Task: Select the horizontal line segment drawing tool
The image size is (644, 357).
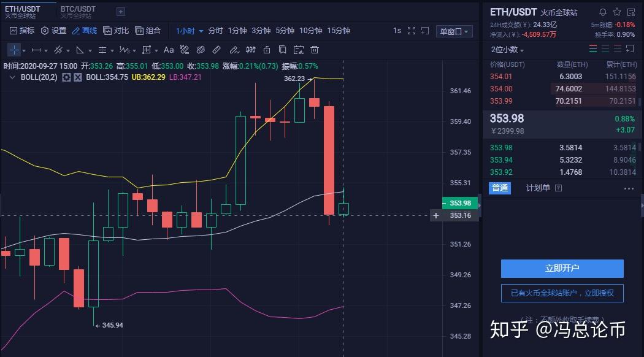Action: click(36, 50)
